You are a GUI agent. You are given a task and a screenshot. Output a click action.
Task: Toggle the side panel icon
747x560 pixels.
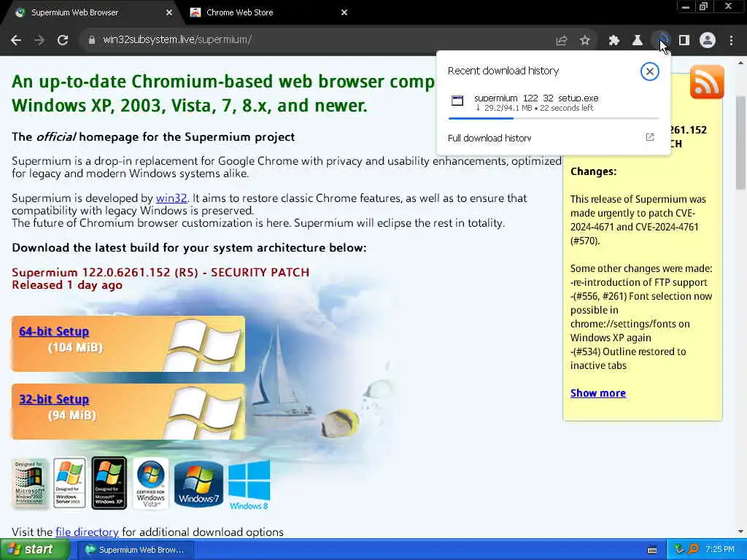(684, 41)
